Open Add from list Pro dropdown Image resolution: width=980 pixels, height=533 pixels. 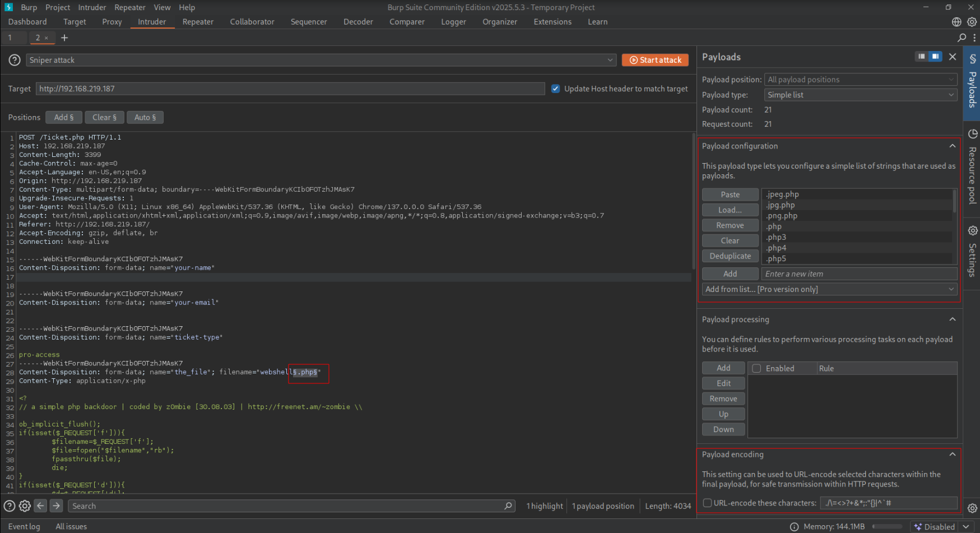tap(829, 289)
